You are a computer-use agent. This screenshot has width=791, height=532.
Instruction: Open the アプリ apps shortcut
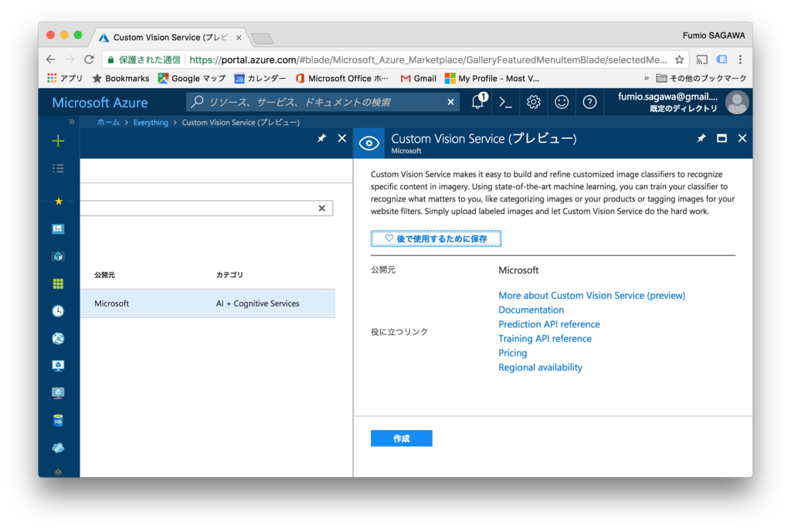click(x=65, y=79)
